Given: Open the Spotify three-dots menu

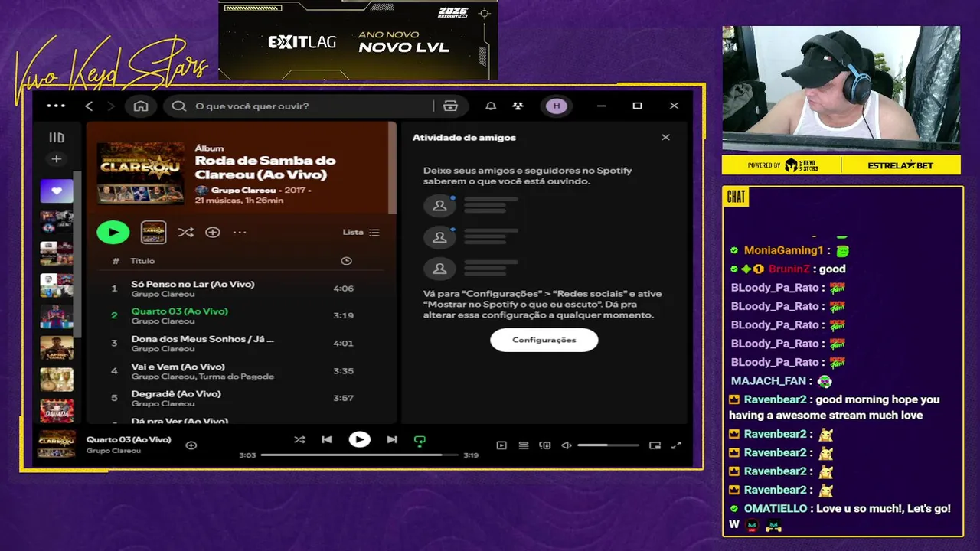Looking at the screenshot, I should click(56, 106).
